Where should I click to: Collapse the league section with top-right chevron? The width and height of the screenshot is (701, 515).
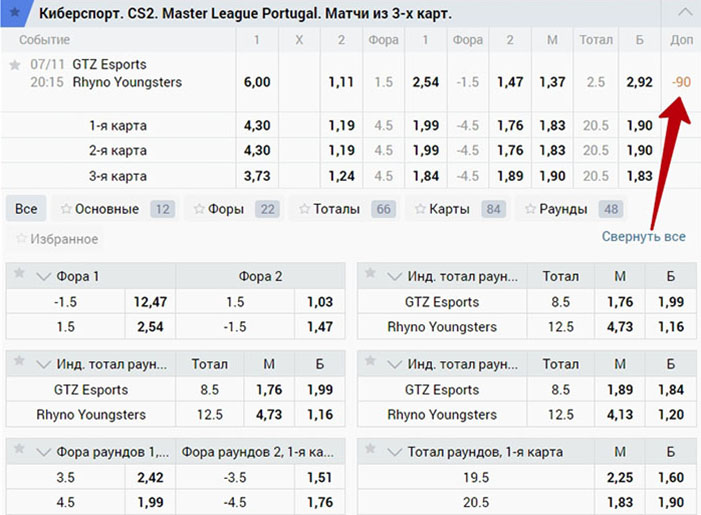click(684, 13)
